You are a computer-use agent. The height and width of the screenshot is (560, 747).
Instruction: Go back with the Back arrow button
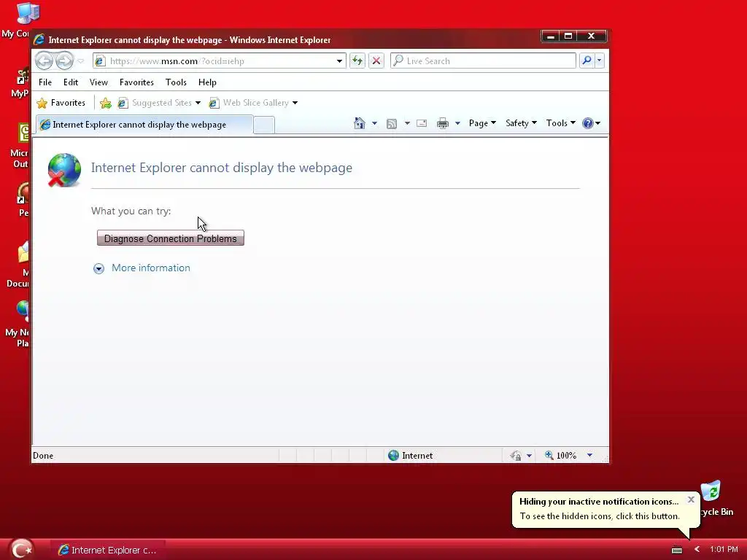44,61
